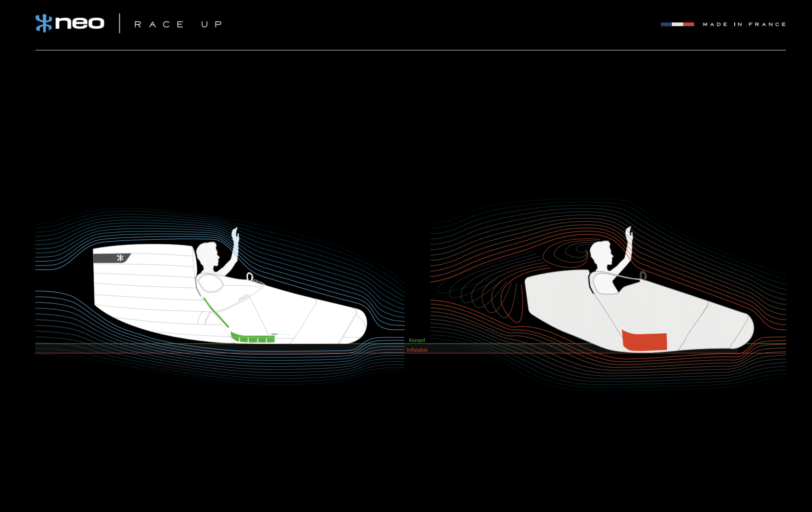Select the RACE UP header text
Screen dimensions: 812x512
[x=178, y=24]
